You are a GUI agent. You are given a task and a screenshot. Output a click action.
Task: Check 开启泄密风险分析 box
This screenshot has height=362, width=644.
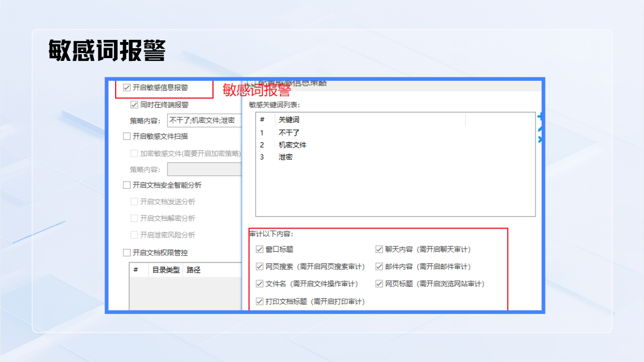click(134, 235)
